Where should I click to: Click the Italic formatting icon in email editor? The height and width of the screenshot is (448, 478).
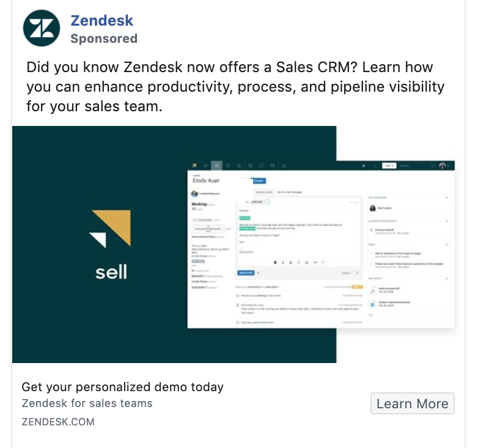tap(283, 262)
